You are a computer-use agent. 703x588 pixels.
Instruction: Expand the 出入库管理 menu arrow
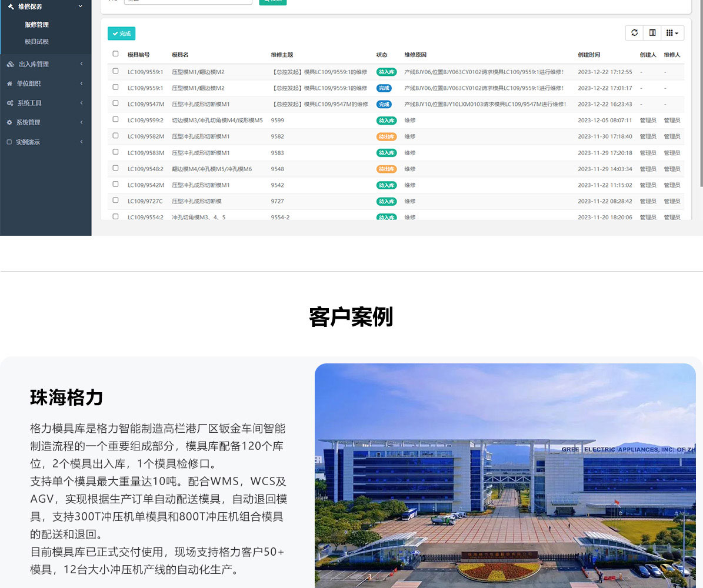81,64
